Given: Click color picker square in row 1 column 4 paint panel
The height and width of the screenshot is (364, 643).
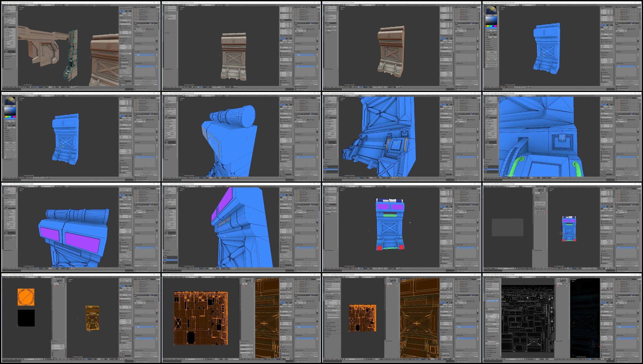Looking at the screenshot, I should pos(491,21).
